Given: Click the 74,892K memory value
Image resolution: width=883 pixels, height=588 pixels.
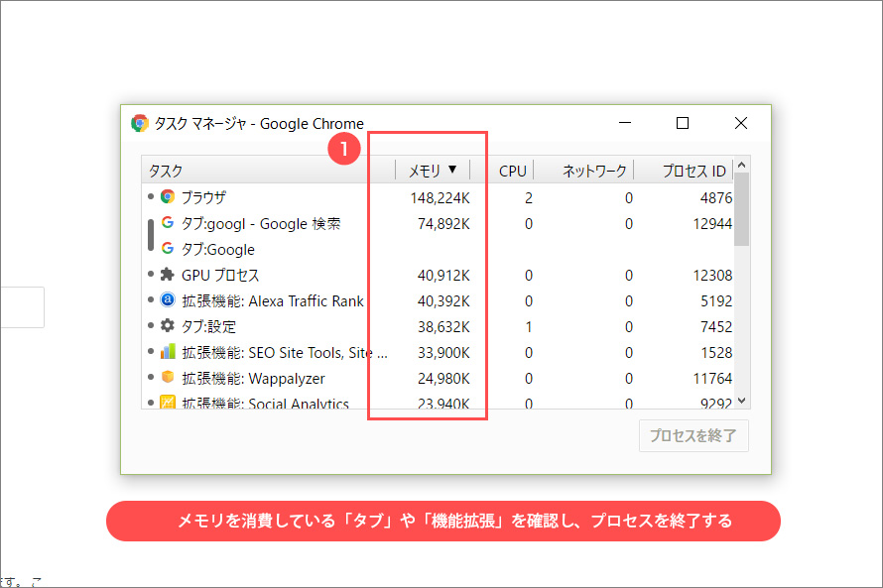Looking at the screenshot, I should click(443, 224).
